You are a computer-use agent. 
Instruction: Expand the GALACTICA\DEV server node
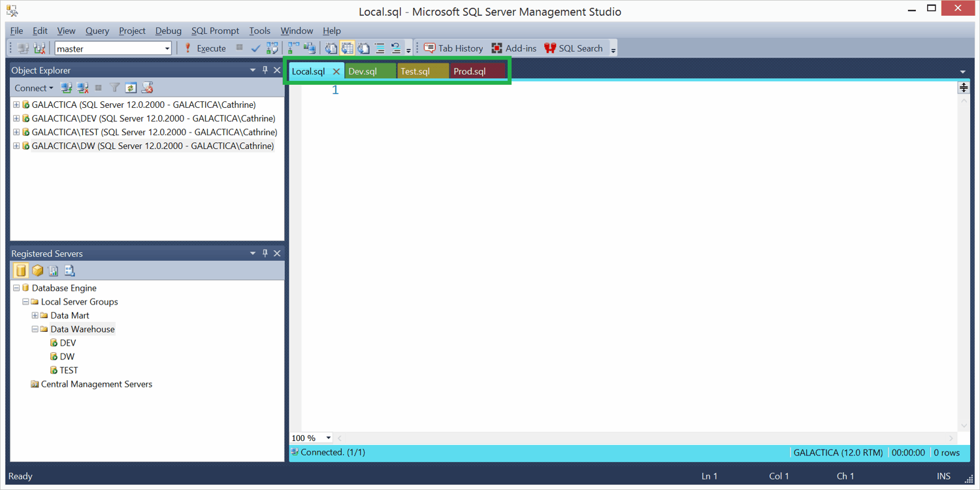click(x=16, y=118)
